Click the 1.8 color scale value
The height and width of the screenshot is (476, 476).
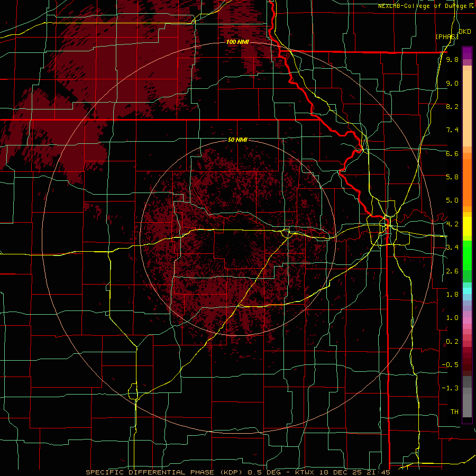[x=452, y=295]
